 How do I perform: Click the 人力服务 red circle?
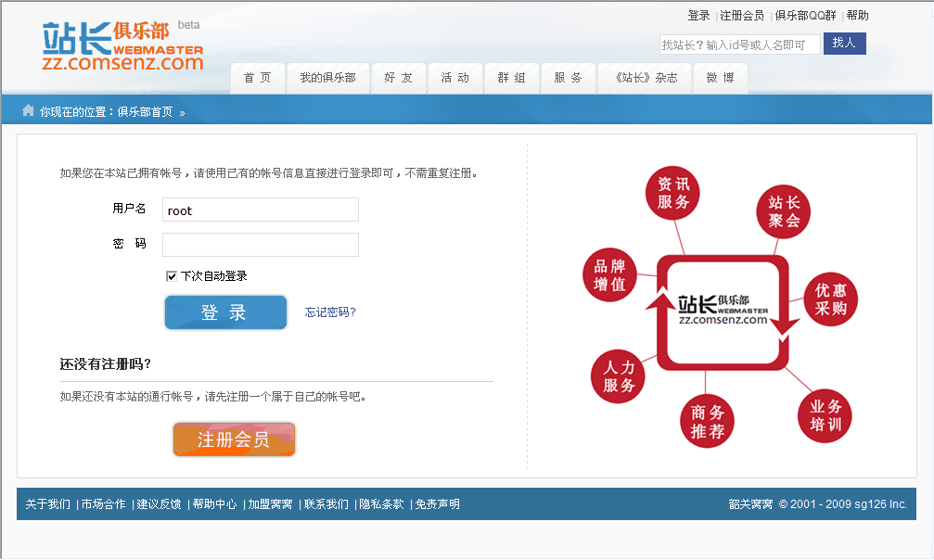point(618,376)
